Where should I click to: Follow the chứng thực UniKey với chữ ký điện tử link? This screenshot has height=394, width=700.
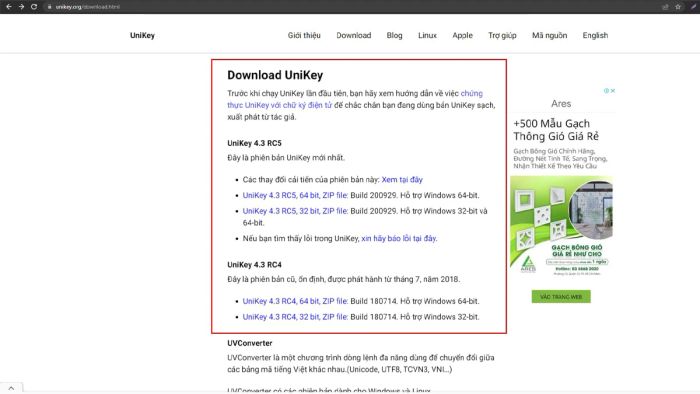[x=279, y=105]
